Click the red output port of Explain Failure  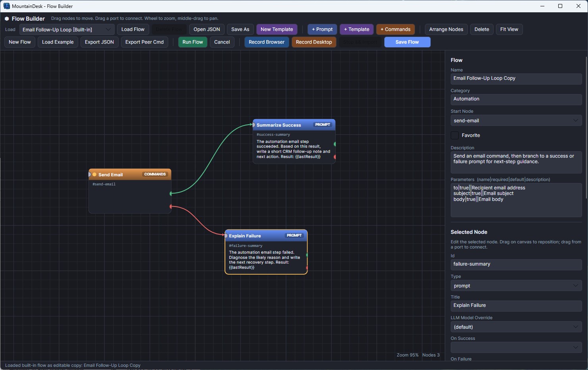pyautogui.click(x=307, y=268)
